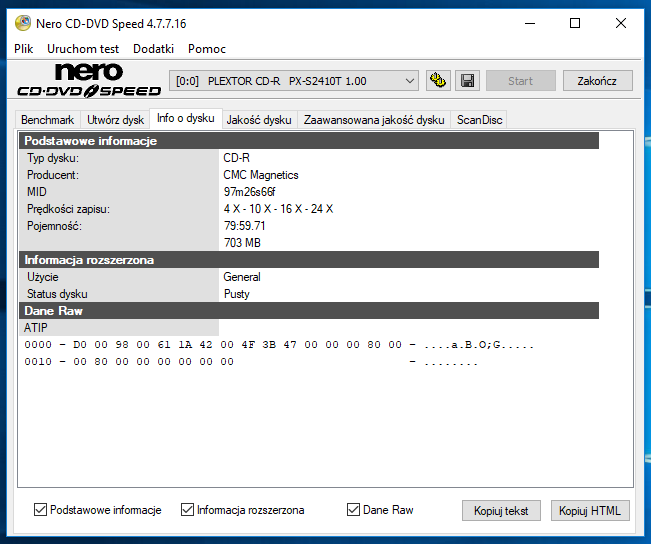Switch to the Jakość dysku tab

click(x=259, y=120)
